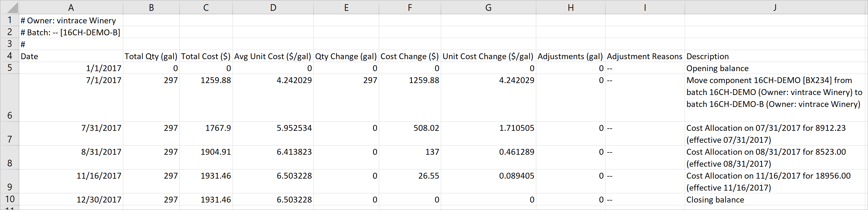Click 'Unit Cost Change ($/gal)' header cell
This screenshot has height=210, width=868.
point(488,56)
